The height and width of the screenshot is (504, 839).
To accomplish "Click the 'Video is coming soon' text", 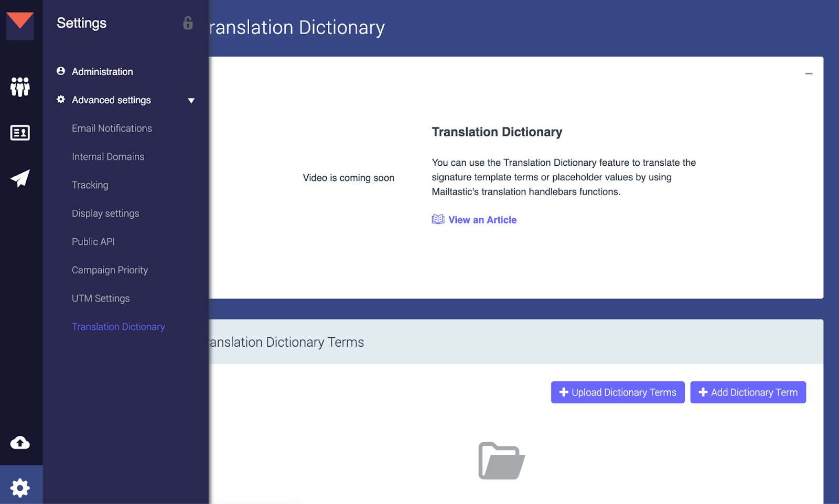I will (349, 178).
